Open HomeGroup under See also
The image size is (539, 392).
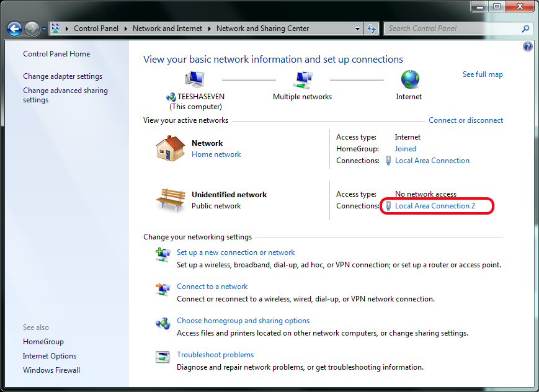coord(43,342)
